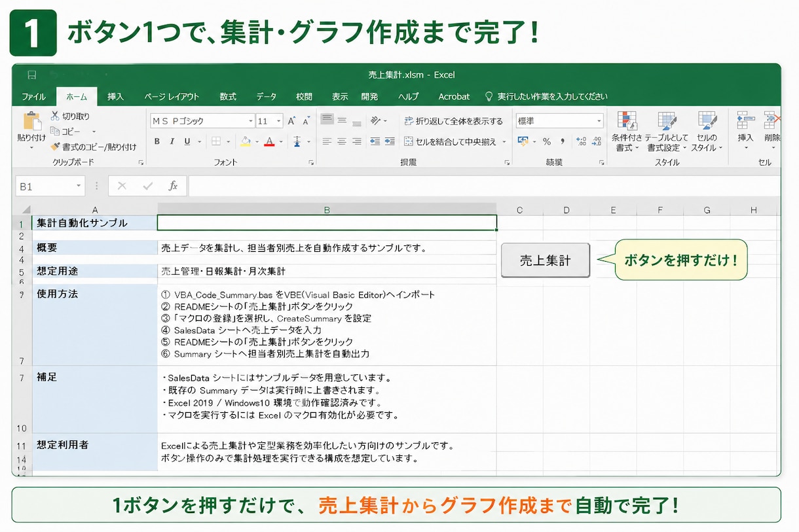The width and height of the screenshot is (799, 532).
Task: Click the Insert cells (挿入) icon
Action: pyautogui.click(x=746, y=122)
